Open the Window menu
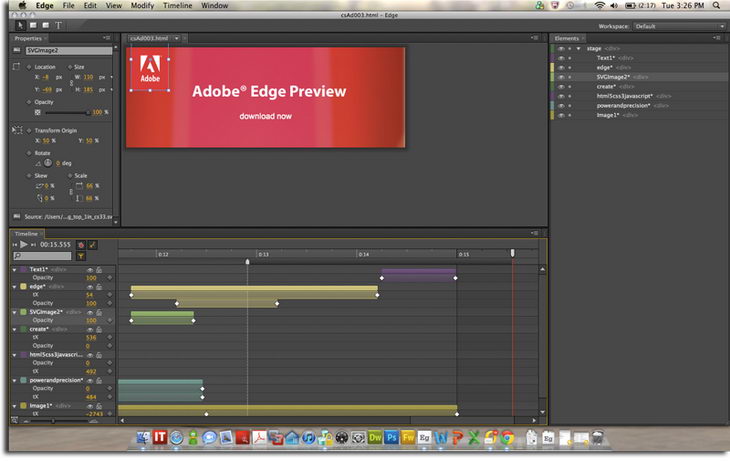The height and width of the screenshot is (461, 730). pyautogui.click(x=214, y=6)
